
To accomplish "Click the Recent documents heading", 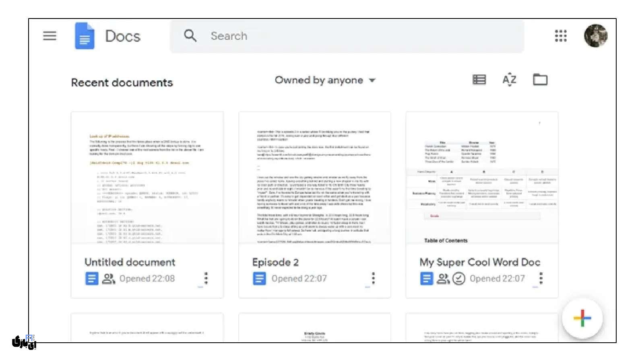I will (x=122, y=82).
